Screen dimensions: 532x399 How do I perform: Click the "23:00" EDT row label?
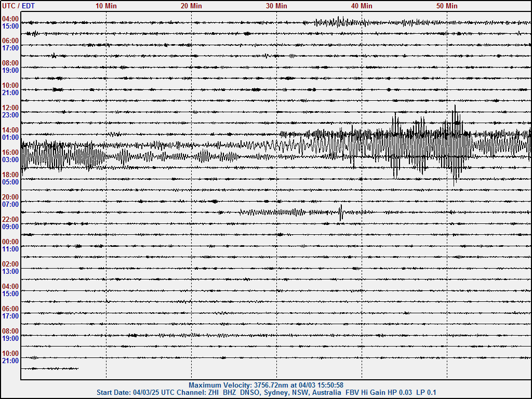[10, 115]
